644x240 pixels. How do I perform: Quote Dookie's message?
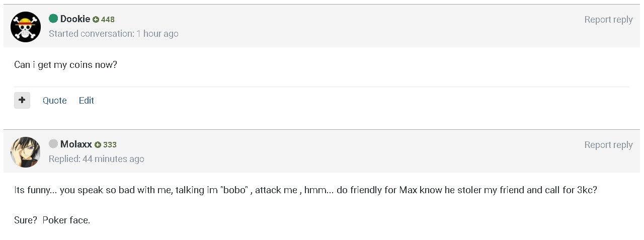pos(55,100)
